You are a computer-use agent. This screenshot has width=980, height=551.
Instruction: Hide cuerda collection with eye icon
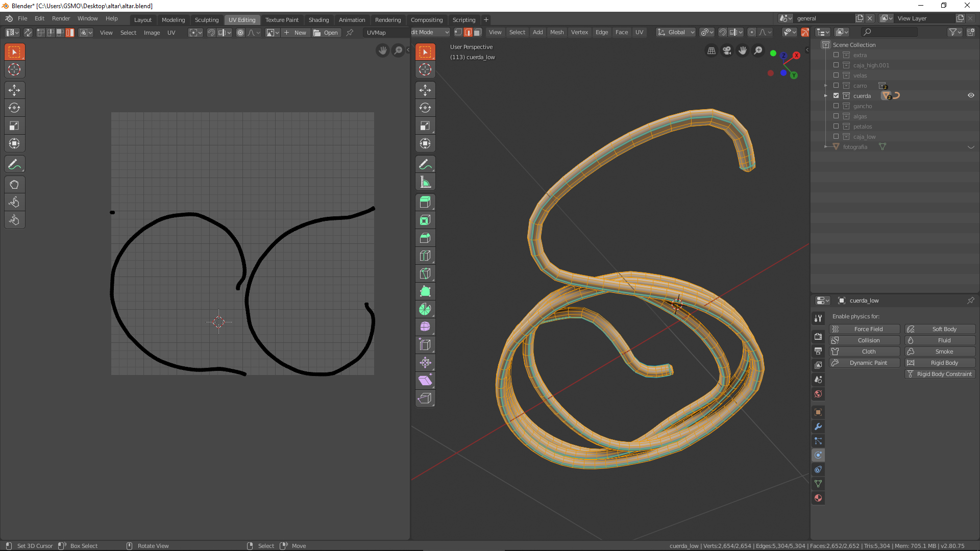971,95
